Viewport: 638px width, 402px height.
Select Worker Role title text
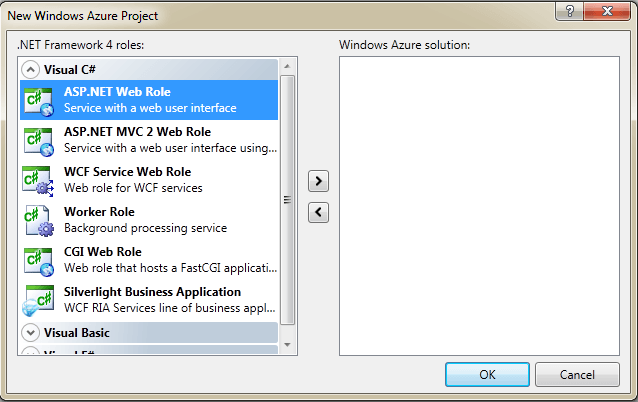click(99, 212)
